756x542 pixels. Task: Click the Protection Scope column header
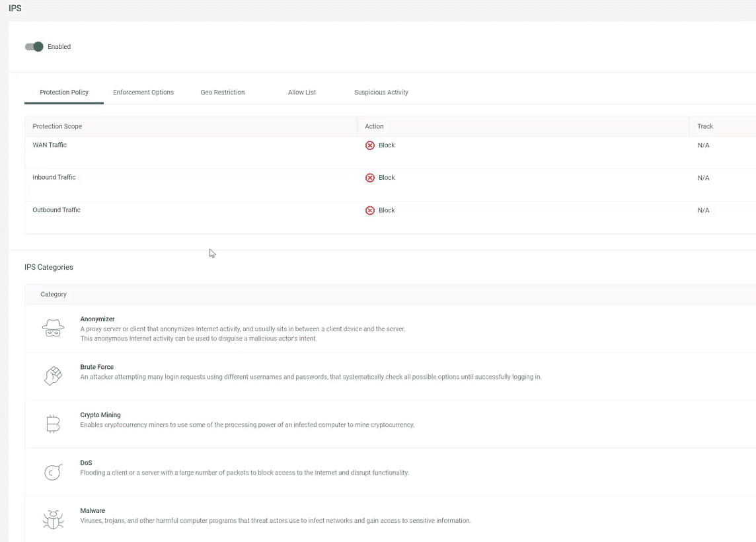[x=57, y=126]
